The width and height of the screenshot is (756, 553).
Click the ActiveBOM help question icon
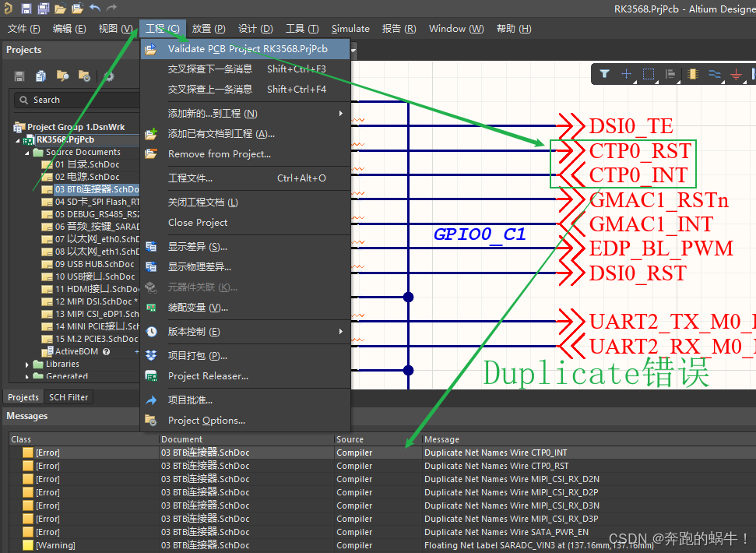pos(106,351)
